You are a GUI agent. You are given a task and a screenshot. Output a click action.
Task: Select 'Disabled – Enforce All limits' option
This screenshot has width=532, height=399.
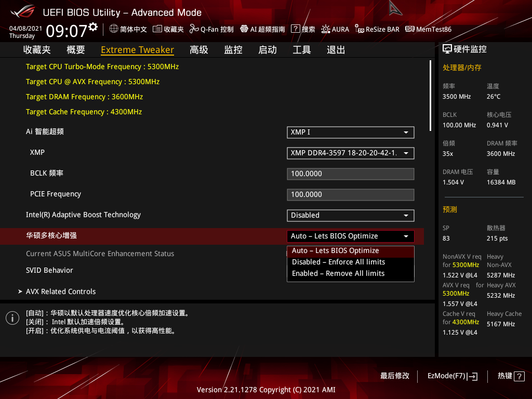pos(339,262)
